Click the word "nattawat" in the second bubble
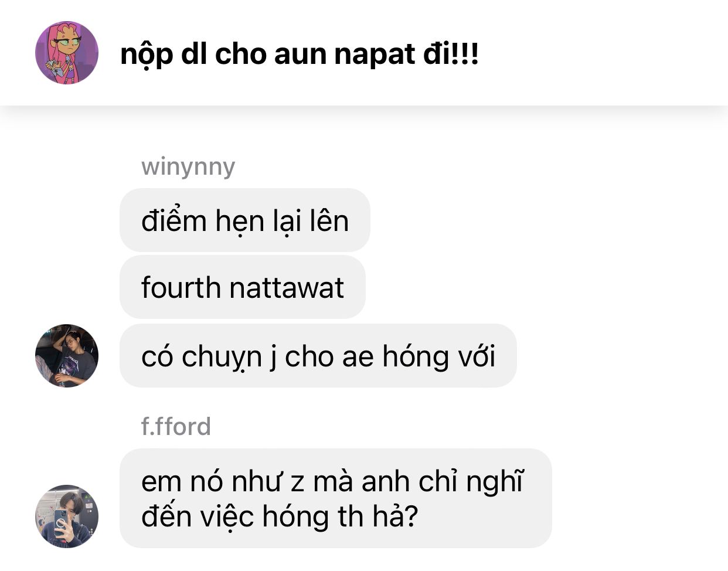This screenshot has height=571, width=728. (x=287, y=288)
